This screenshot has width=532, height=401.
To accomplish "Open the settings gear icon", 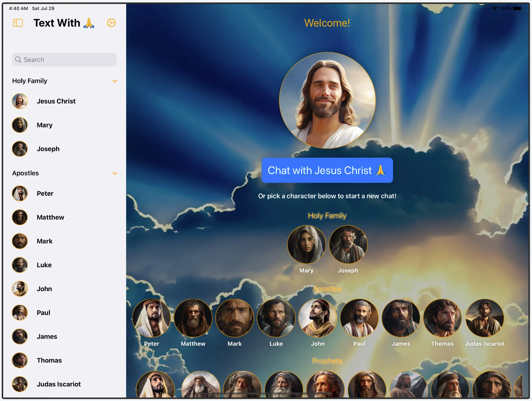I will [x=111, y=23].
